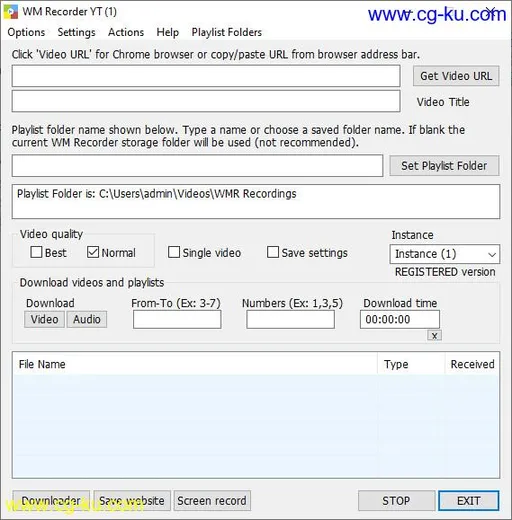Clear download time with small x button

pos(434,335)
